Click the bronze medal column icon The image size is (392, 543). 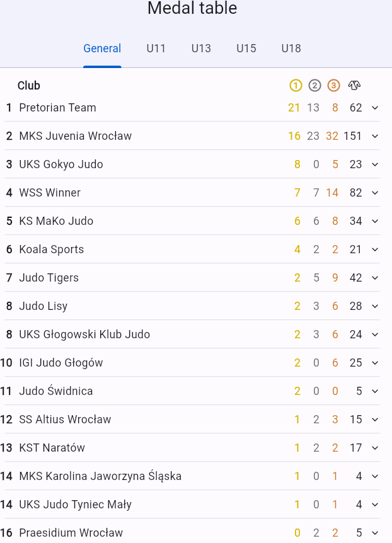pos(334,86)
